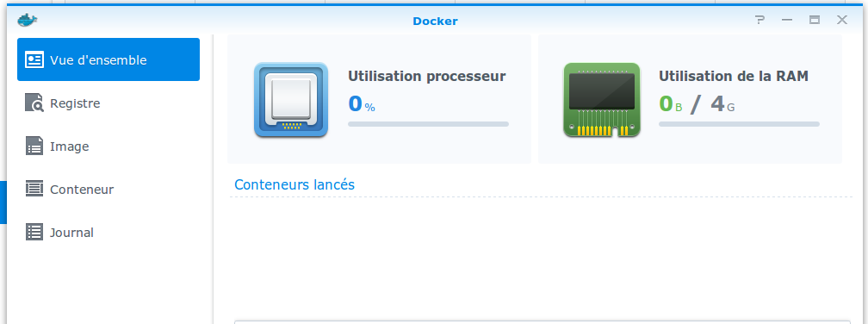Click the Docker whale logo icon
Screen dimensions: 868x324
[x=28, y=21]
